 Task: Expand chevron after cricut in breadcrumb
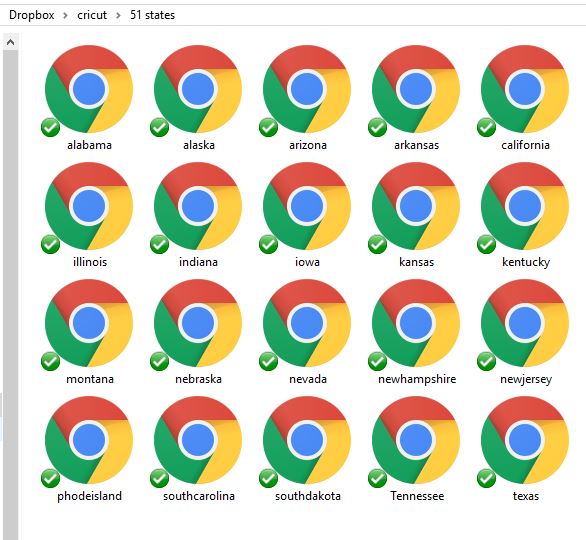click(118, 16)
